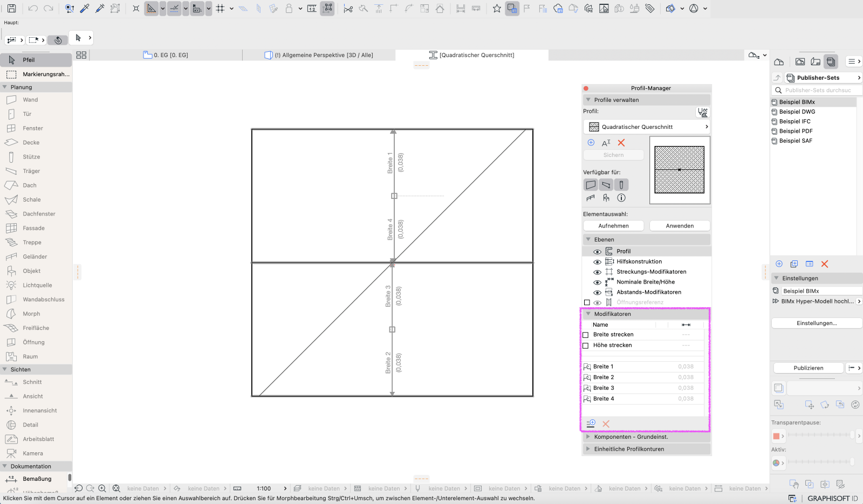Add a new modifier in Modifikatoren
Screen dimensions: 863x504
click(591, 424)
